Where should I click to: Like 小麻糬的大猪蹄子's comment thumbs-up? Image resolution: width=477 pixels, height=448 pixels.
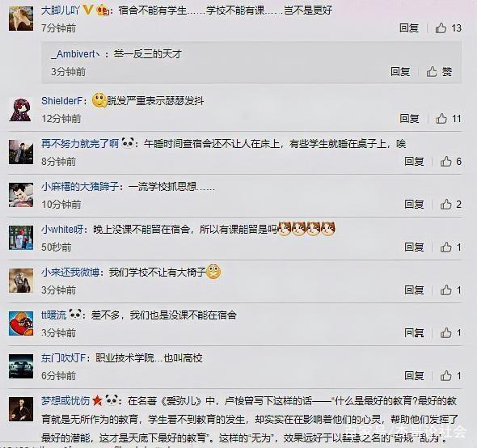[x=445, y=205]
